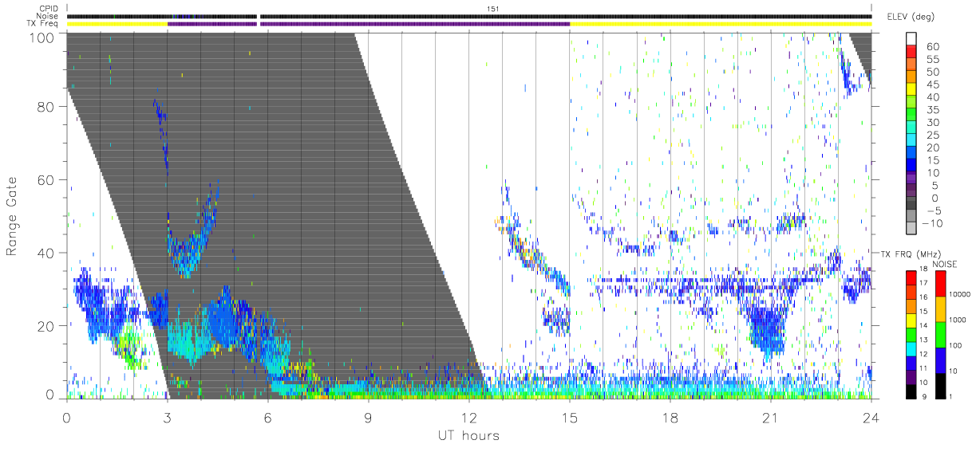980x452 pixels.
Task: Click the yellow segment of the ELEV colorbar
Action: (912, 89)
